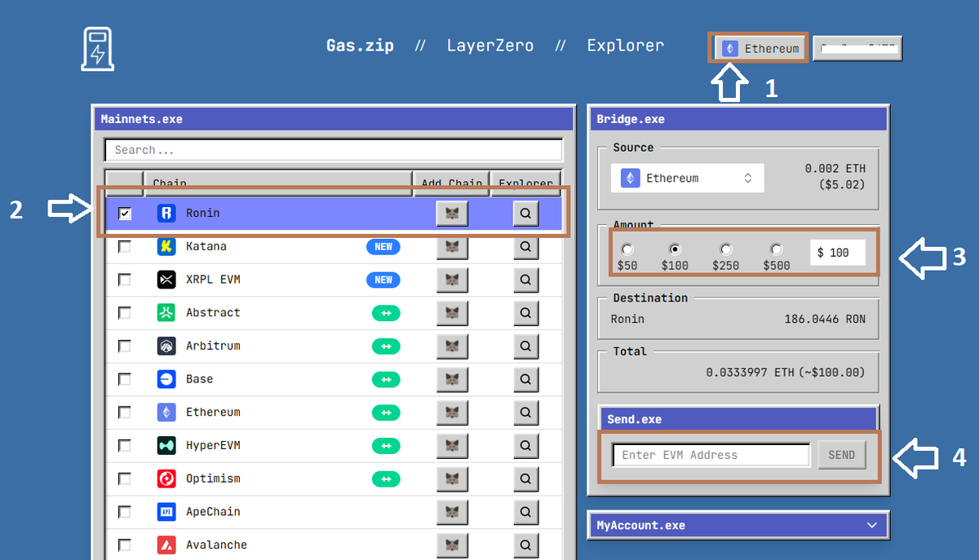Open Optimism explorer magnifier button
The height and width of the screenshot is (560, 979).
pos(526,478)
